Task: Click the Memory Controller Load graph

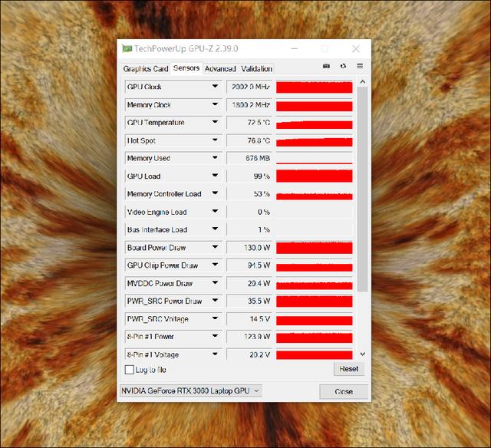Action: pos(314,194)
